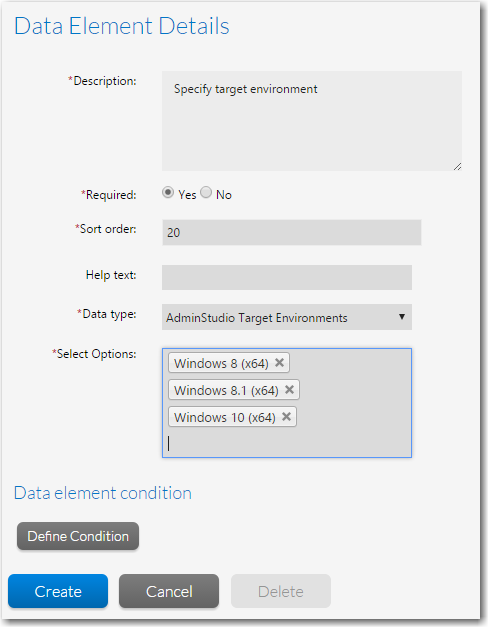Remove the Windows 8.1 (x64) option tag

click(290, 389)
